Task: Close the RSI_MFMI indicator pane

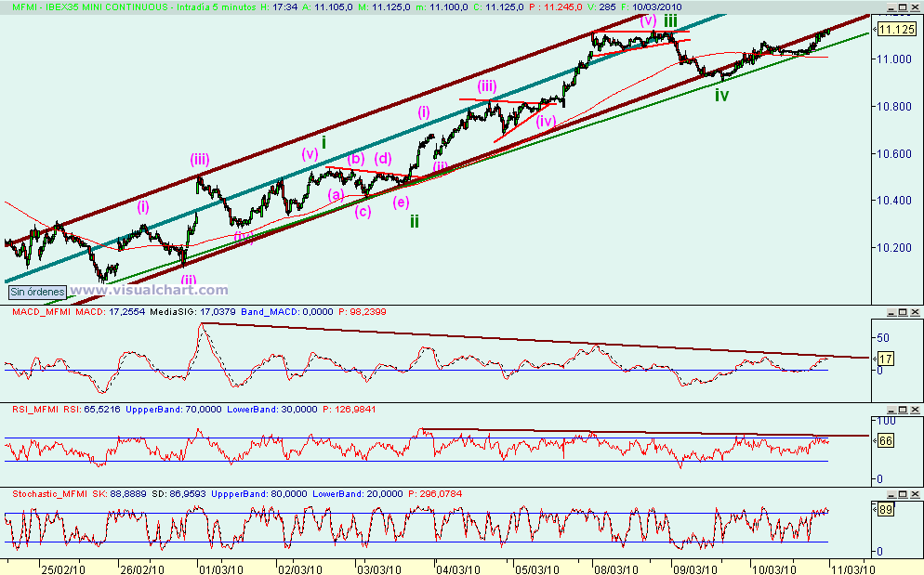Action: 914,410
